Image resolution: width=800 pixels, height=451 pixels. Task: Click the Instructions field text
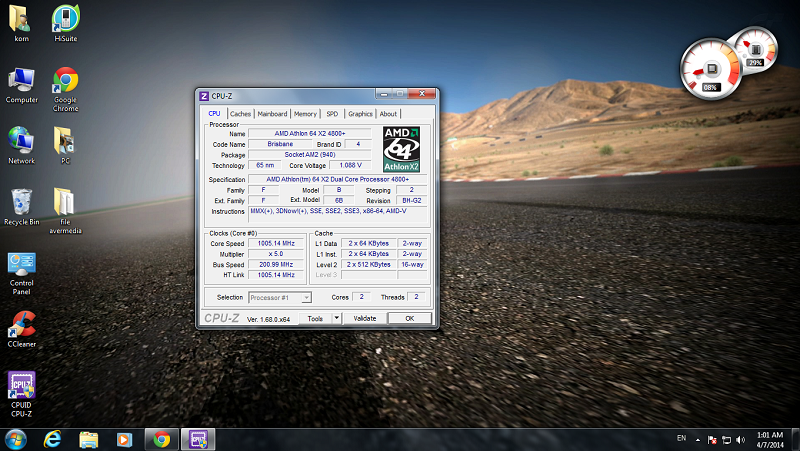click(337, 214)
